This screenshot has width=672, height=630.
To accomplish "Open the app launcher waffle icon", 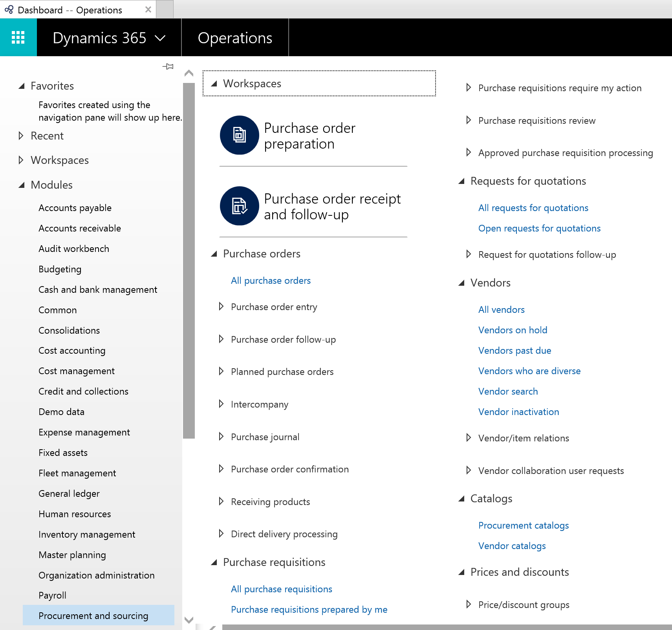I will [18, 38].
